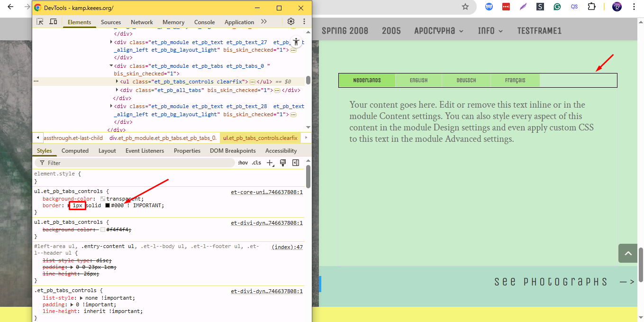Open the Computed styles tab
The width and height of the screenshot is (644, 322).
click(x=75, y=151)
